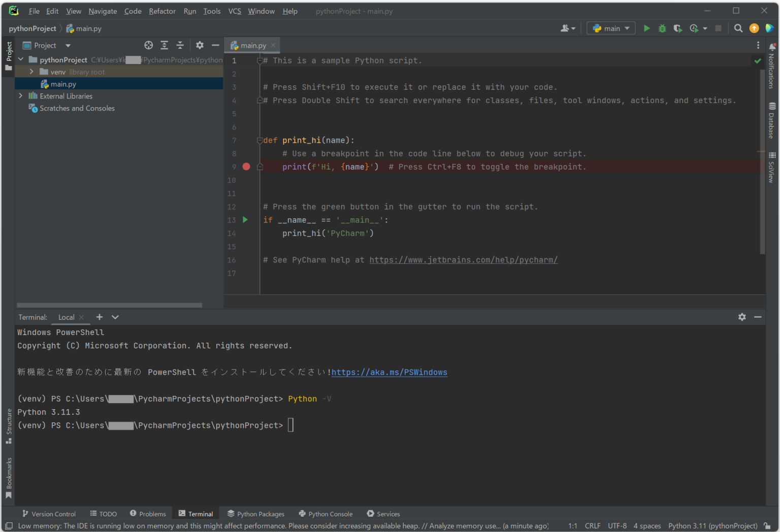This screenshot has height=532, width=780.
Task: Select the line 13 gutter run arrow
Action: pos(245,220)
